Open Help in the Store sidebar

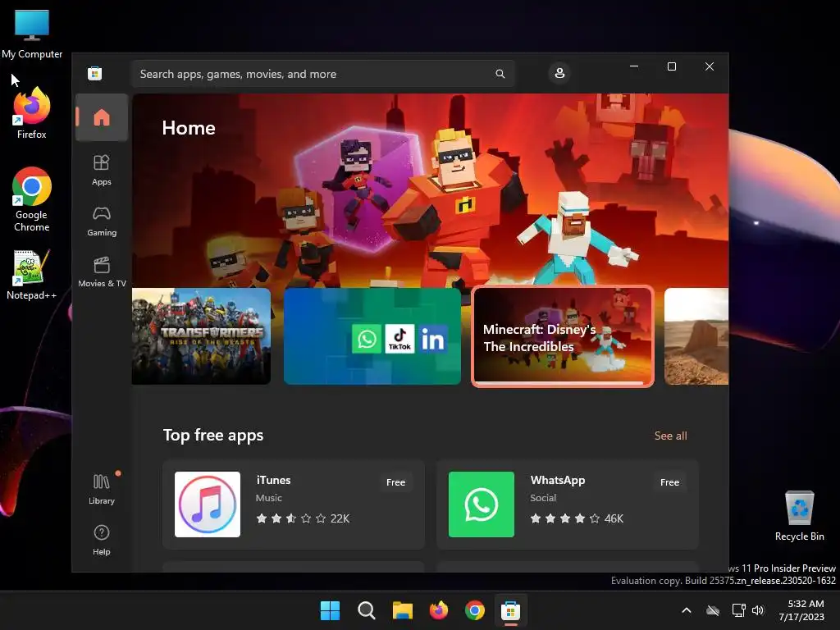tap(101, 540)
